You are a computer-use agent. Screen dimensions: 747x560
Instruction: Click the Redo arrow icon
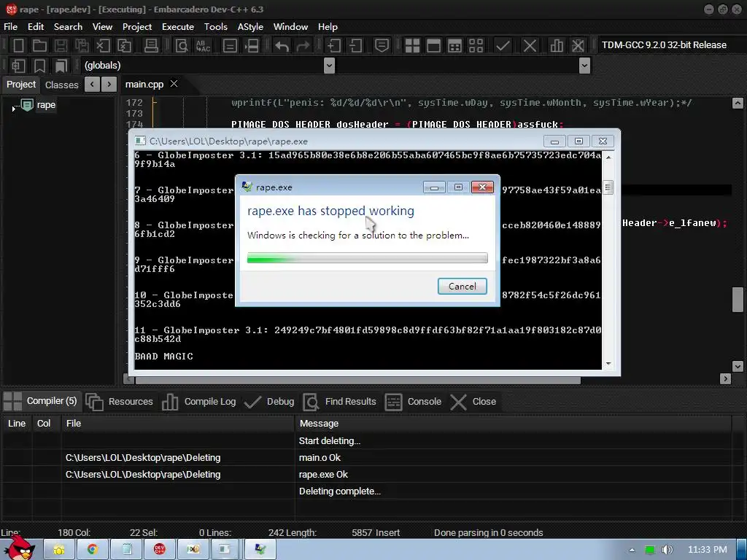point(303,46)
